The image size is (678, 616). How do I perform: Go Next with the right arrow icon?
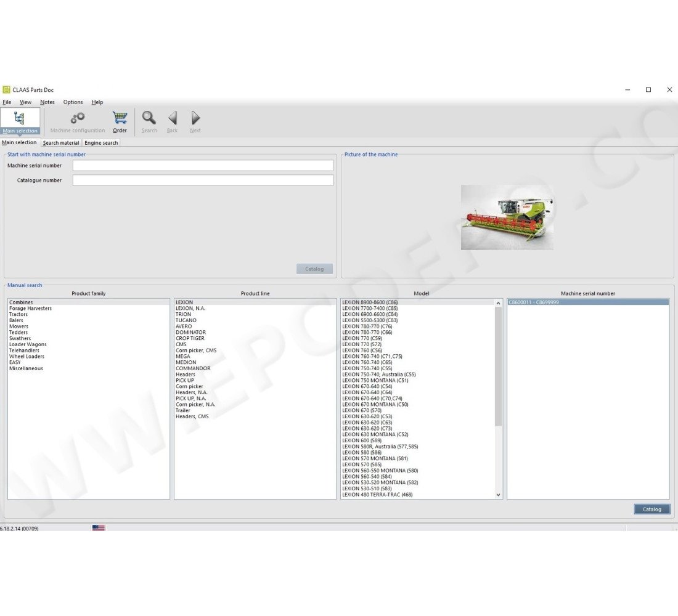click(195, 122)
